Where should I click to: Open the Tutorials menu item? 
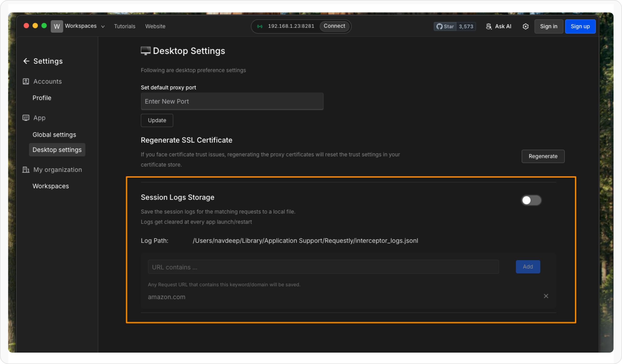point(125,26)
